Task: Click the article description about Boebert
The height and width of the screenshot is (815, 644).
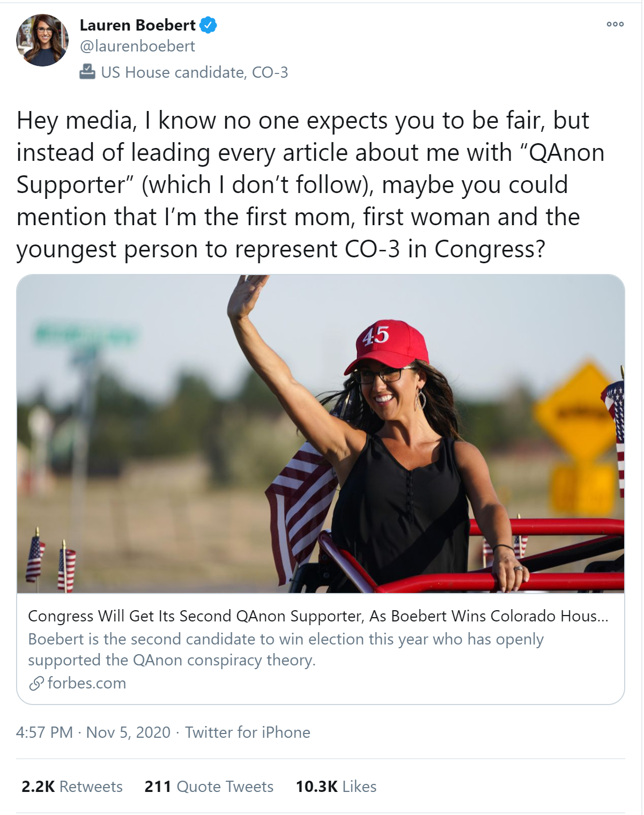Action: pos(285,649)
